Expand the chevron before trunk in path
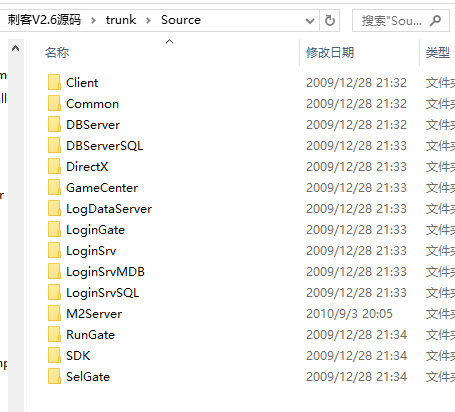Image resolution: width=455 pixels, height=412 pixels. coord(93,21)
